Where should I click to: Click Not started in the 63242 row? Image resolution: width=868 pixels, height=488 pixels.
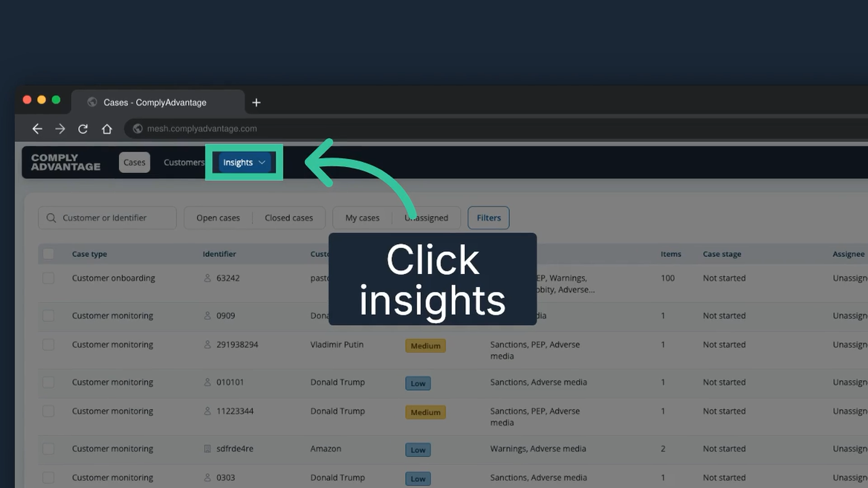click(724, 278)
